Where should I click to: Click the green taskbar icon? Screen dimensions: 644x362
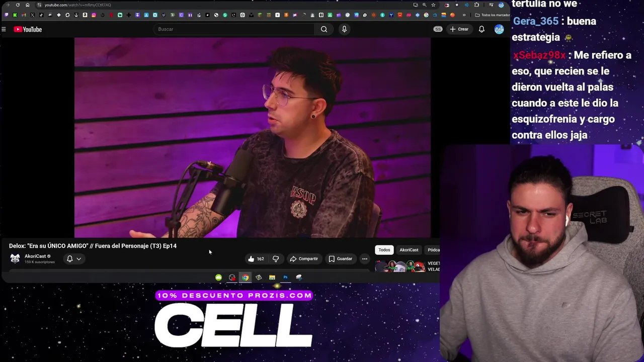click(x=218, y=278)
